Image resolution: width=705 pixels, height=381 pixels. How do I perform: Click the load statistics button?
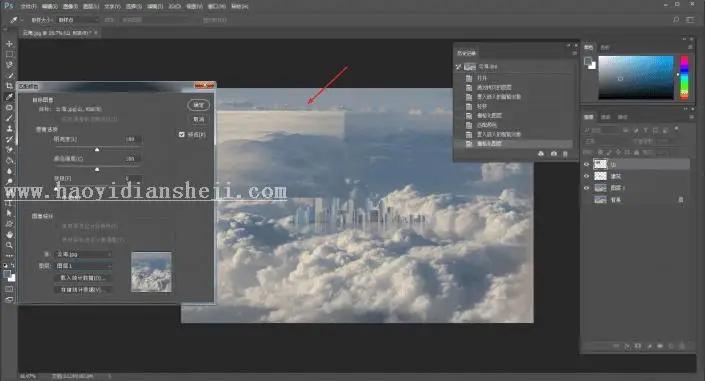point(83,278)
